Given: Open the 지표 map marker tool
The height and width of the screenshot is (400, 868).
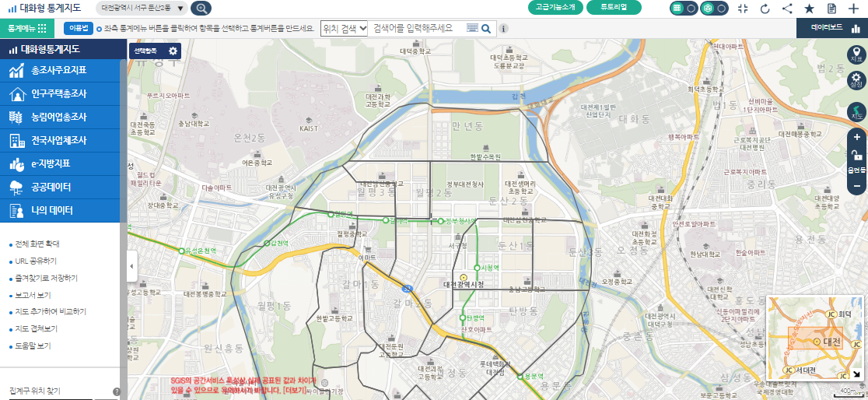Looking at the screenshot, I should 856,54.
